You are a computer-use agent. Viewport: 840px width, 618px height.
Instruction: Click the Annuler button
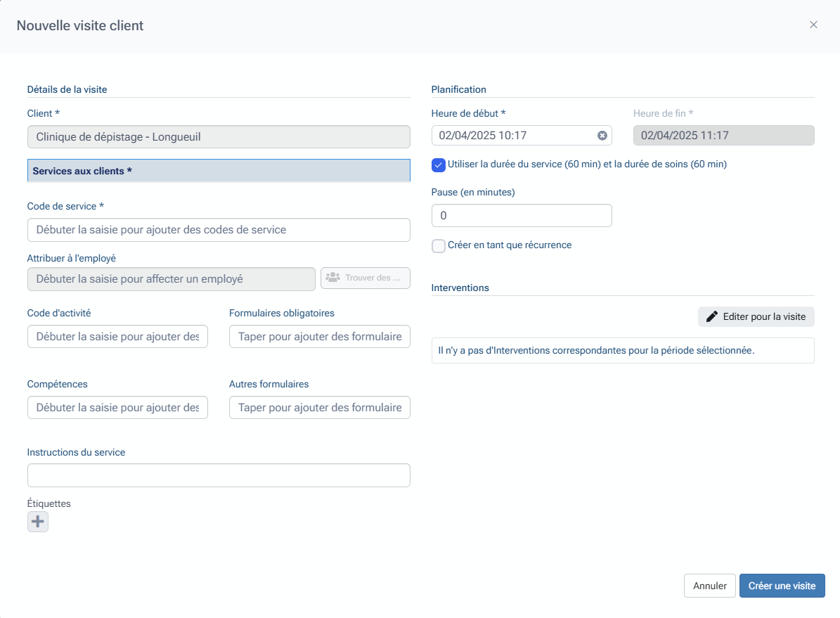(x=709, y=586)
